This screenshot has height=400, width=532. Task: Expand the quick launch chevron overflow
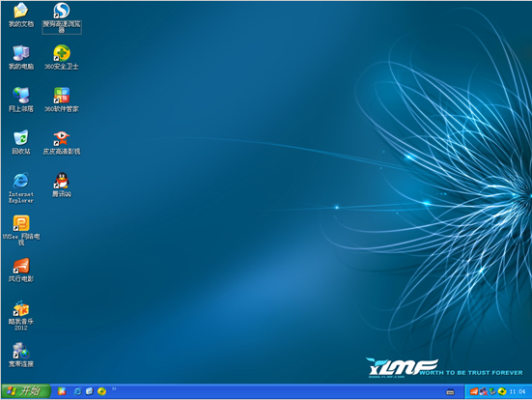[x=114, y=388]
